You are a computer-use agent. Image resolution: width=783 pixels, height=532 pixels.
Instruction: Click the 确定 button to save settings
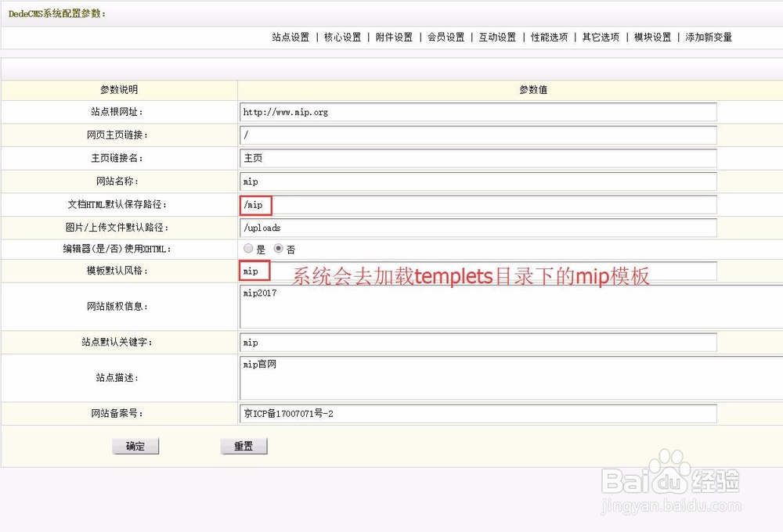(135, 446)
